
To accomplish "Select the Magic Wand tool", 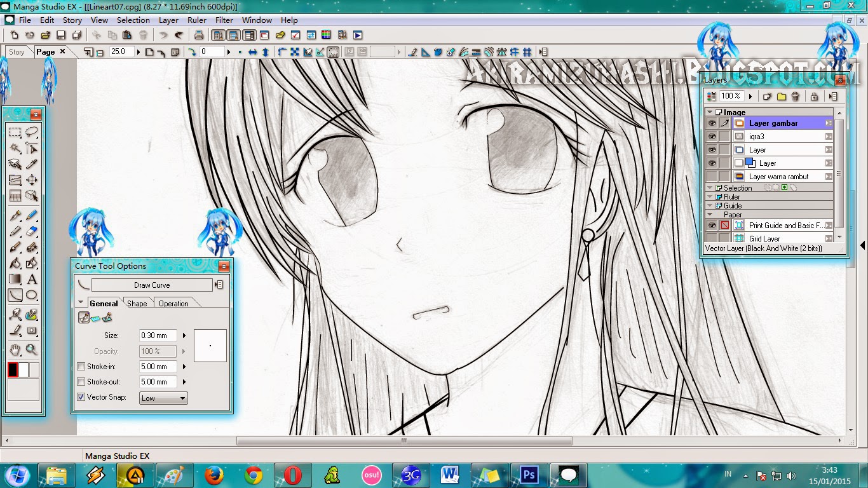I will (15, 148).
